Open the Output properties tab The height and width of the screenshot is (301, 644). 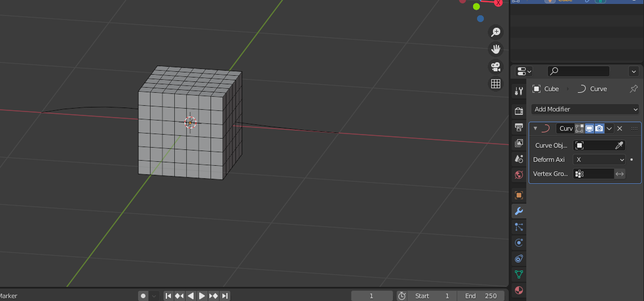point(519,127)
